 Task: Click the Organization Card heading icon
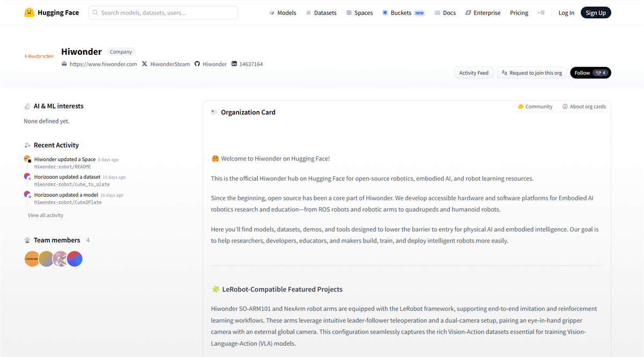click(214, 112)
